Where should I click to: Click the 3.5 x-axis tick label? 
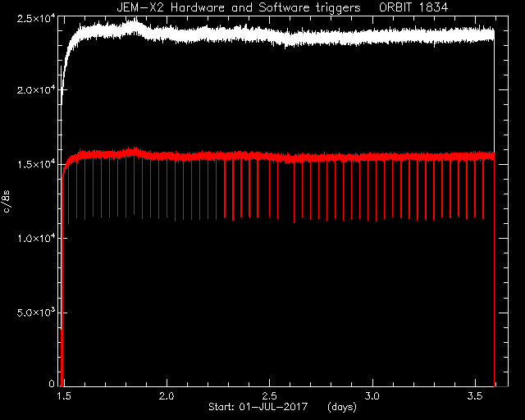pos(475,396)
